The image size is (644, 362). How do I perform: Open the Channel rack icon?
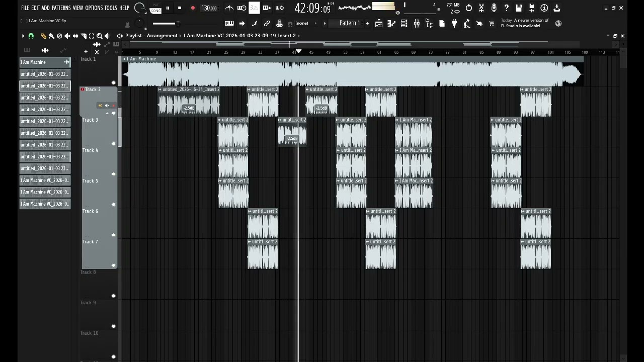(x=404, y=23)
